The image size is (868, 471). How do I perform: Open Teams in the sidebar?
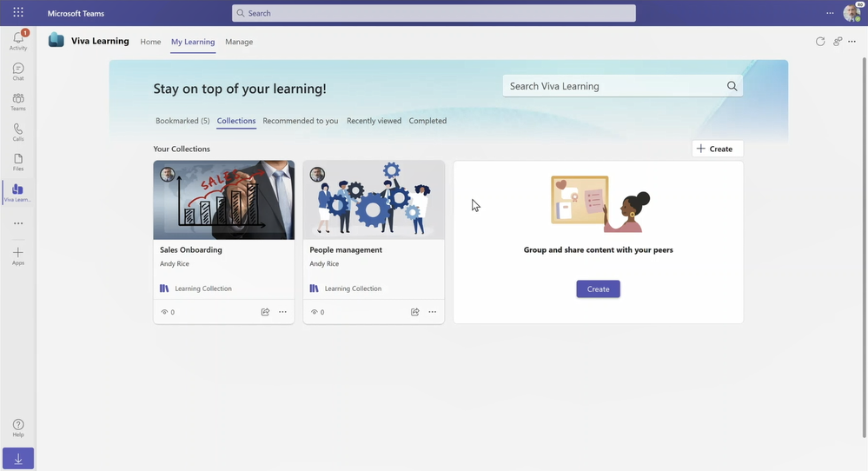point(18,102)
